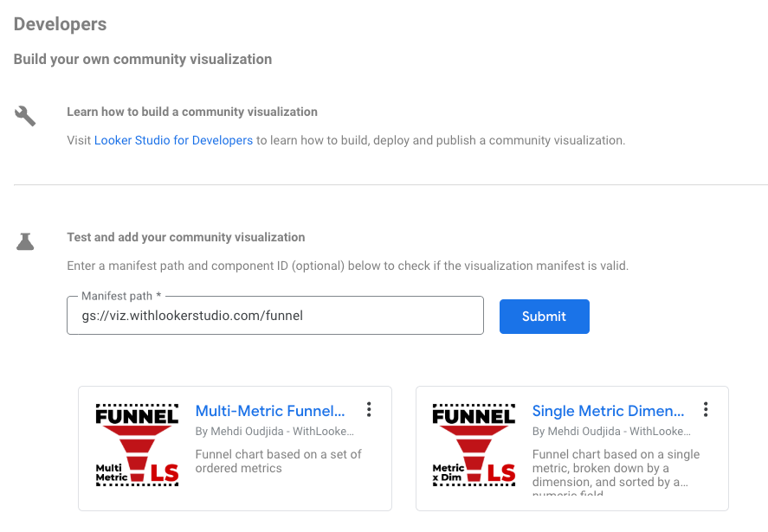
Task: Open the Multi-Metric Funnel visualization title
Action: pyautogui.click(x=270, y=411)
